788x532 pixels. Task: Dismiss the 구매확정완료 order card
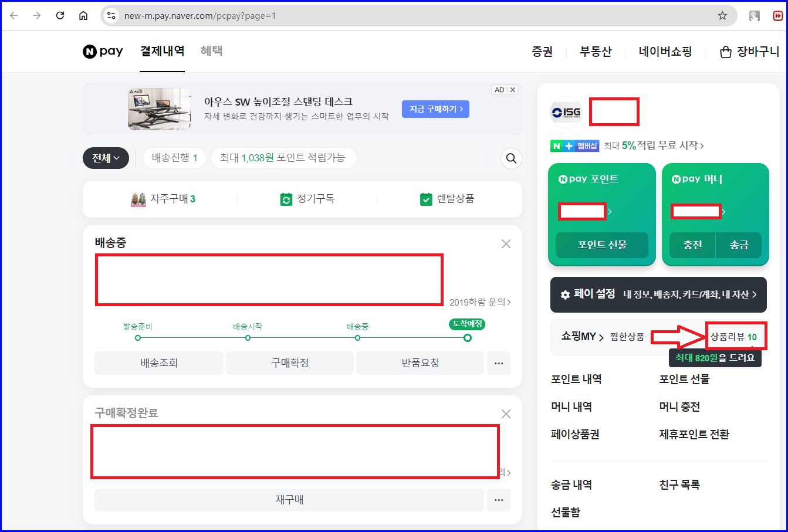click(506, 414)
